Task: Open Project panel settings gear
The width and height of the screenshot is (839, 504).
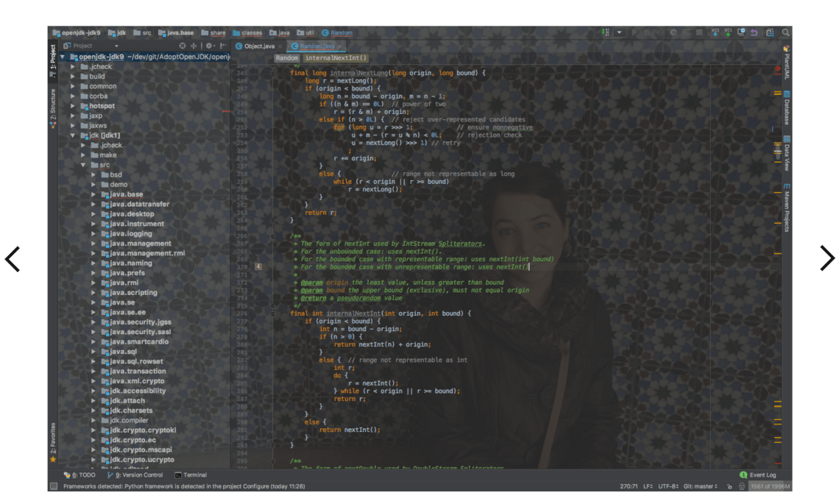Action: coord(208,46)
